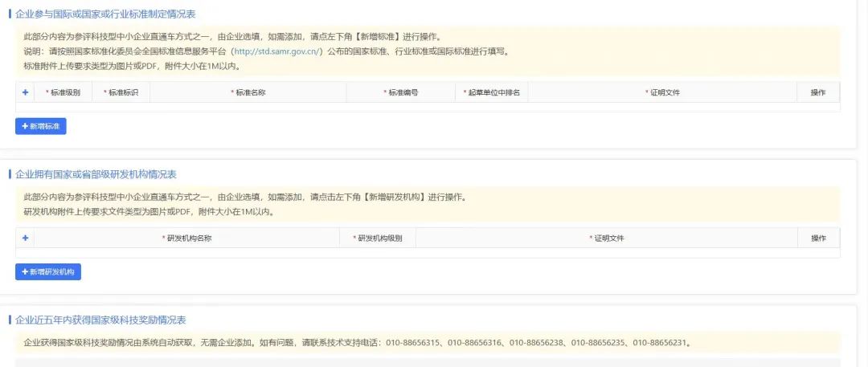Click 证明文件 header in the standards table
868x367 pixels.
(664, 92)
